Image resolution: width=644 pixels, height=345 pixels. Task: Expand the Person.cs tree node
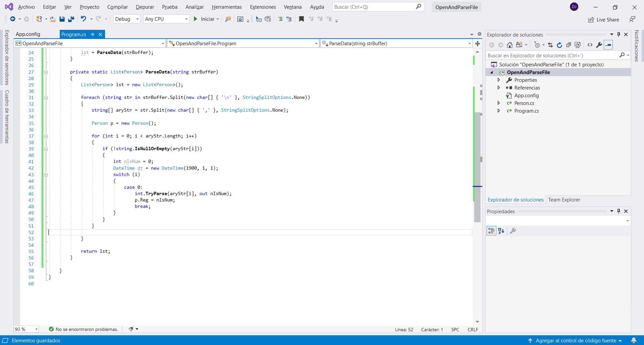click(x=499, y=103)
